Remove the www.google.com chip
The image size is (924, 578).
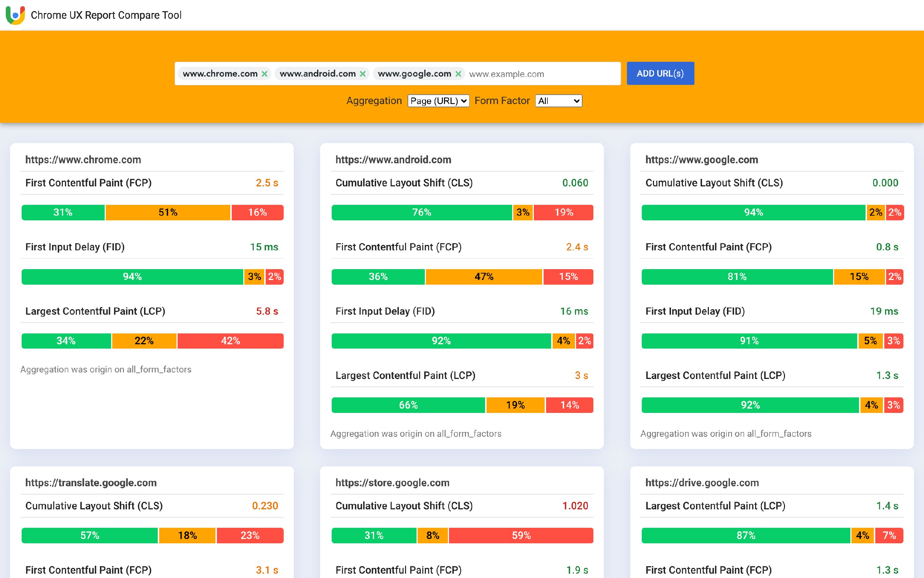click(458, 74)
